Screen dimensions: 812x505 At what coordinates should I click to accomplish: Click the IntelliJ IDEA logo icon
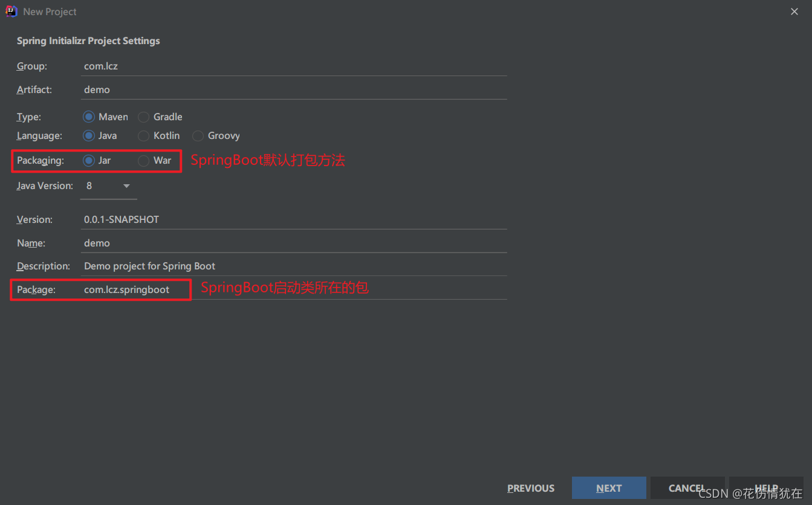coord(11,11)
